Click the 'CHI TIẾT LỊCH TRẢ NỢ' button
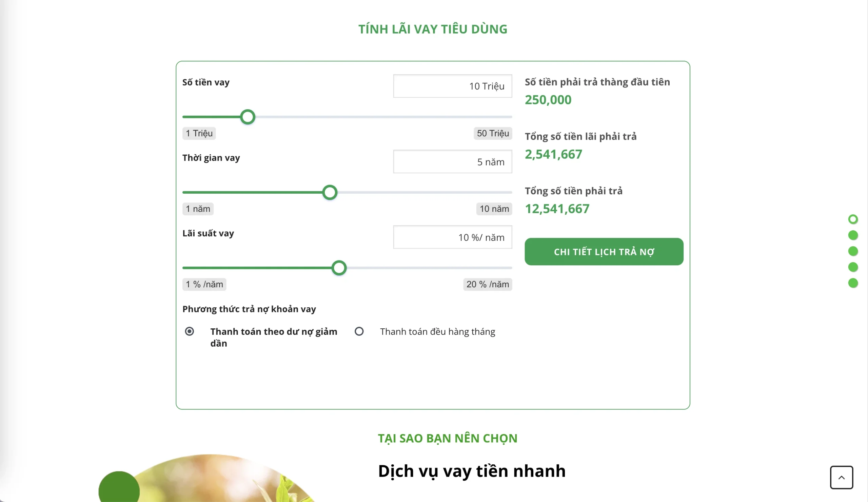Viewport: 868px width, 502px height. click(x=604, y=252)
